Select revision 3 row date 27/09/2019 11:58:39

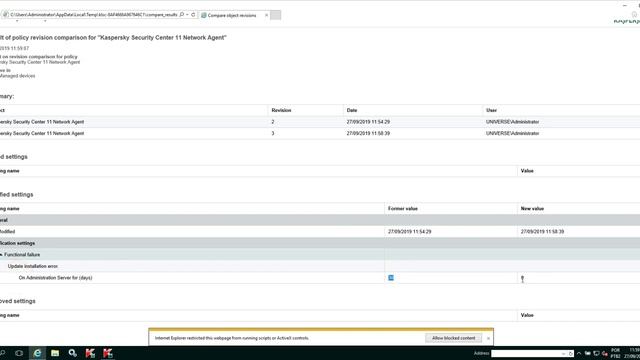click(x=368, y=133)
